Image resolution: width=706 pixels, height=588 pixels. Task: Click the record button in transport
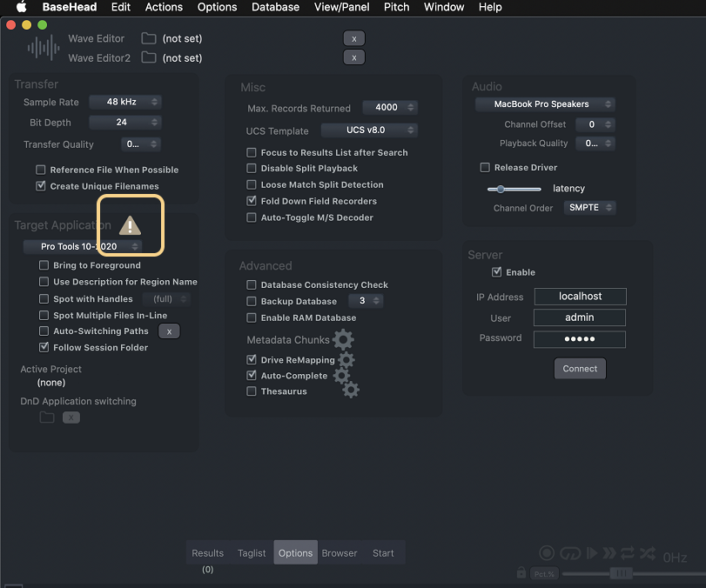pos(547,553)
